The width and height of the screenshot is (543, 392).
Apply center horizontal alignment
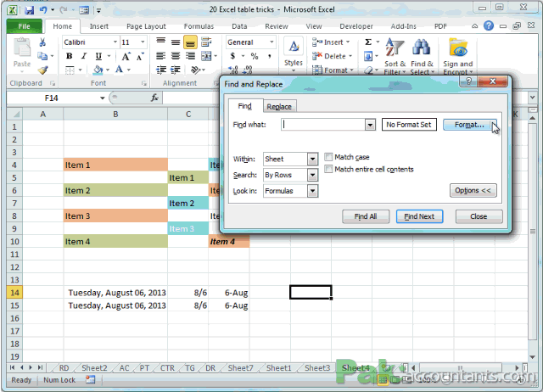pos(176,56)
